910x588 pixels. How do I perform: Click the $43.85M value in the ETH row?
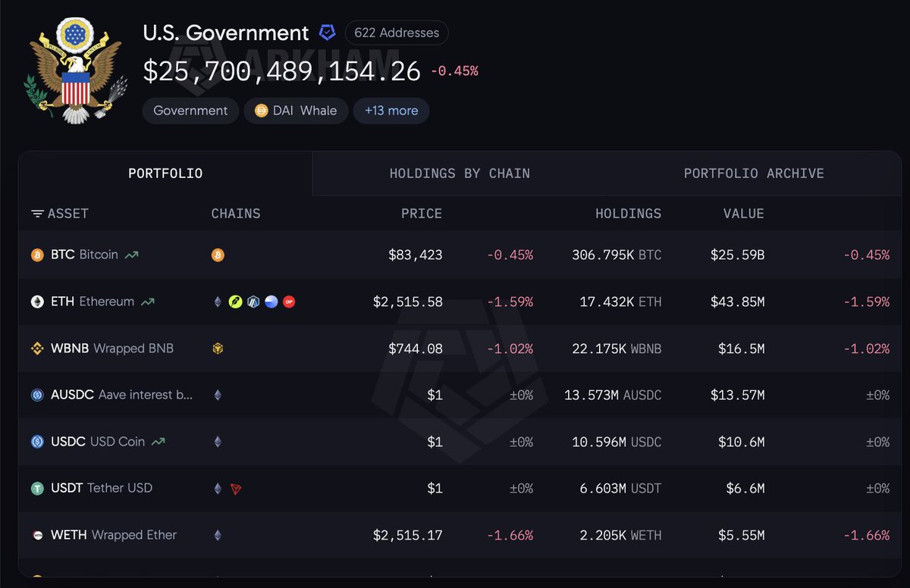pyautogui.click(x=737, y=302)
